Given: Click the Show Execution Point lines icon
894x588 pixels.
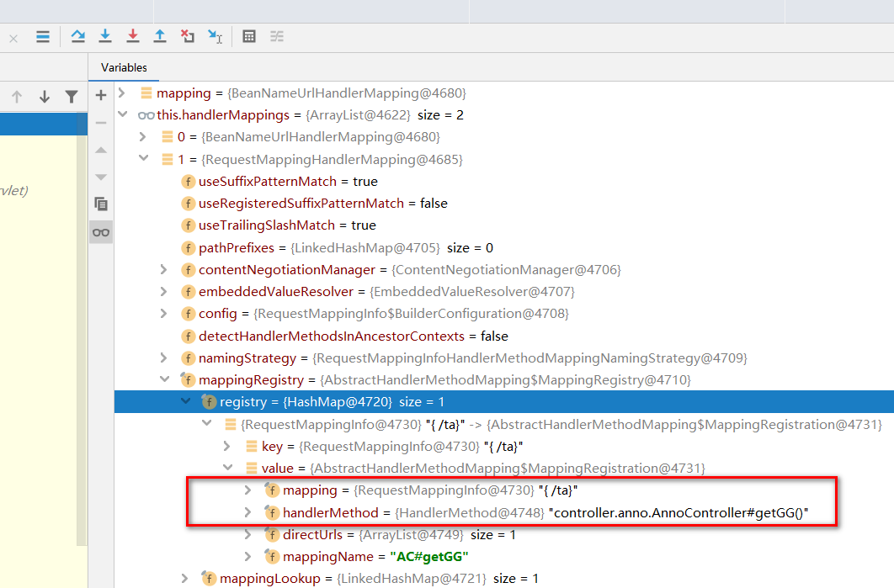Looking at the screenshot, I should [x=43, y=37].
